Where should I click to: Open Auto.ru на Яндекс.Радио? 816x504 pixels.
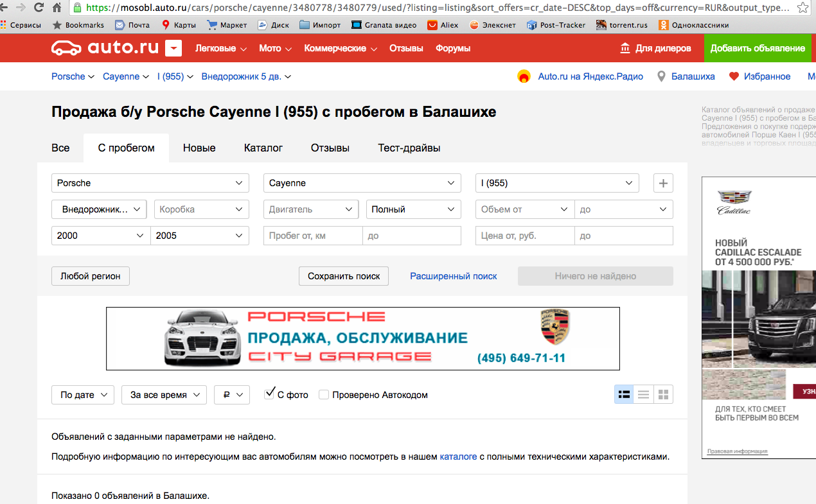click(x=580, y=76)
